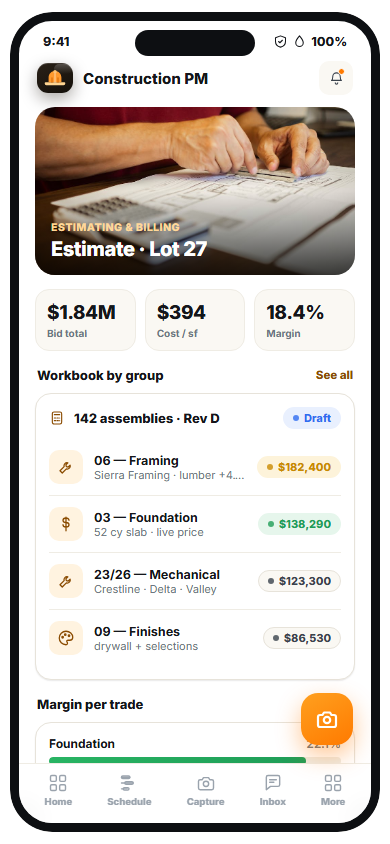Tap the Margin per trade heading

tap(90, 705)
